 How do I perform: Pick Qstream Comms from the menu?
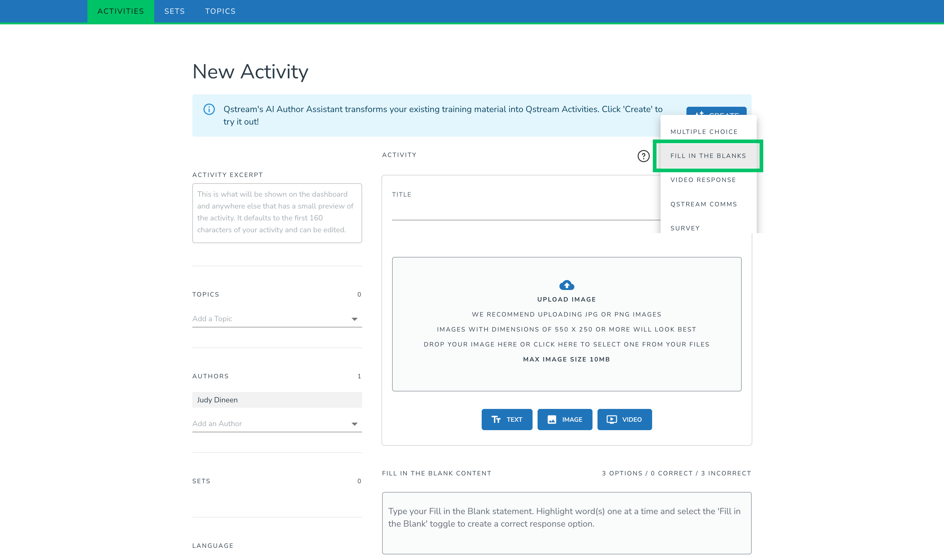click(x=708, y=204)
